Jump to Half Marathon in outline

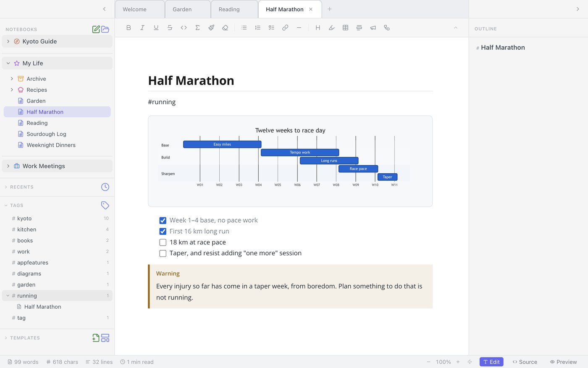tap(503, 48)
